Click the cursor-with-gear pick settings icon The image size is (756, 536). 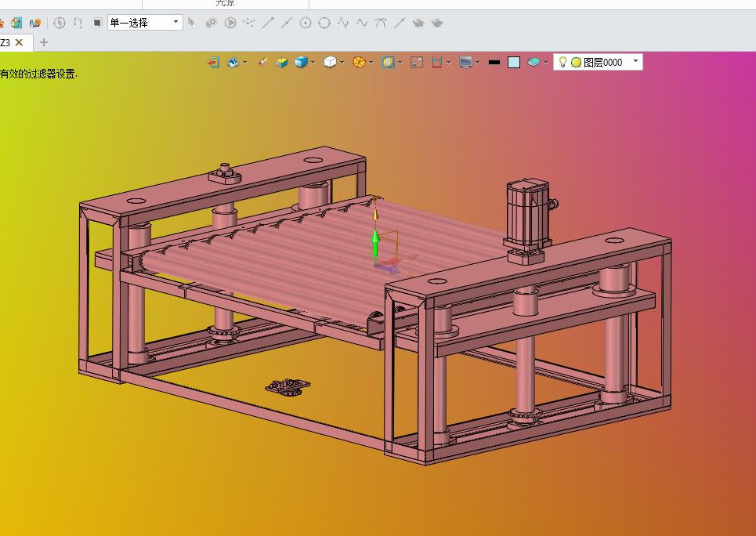(212, 23)
